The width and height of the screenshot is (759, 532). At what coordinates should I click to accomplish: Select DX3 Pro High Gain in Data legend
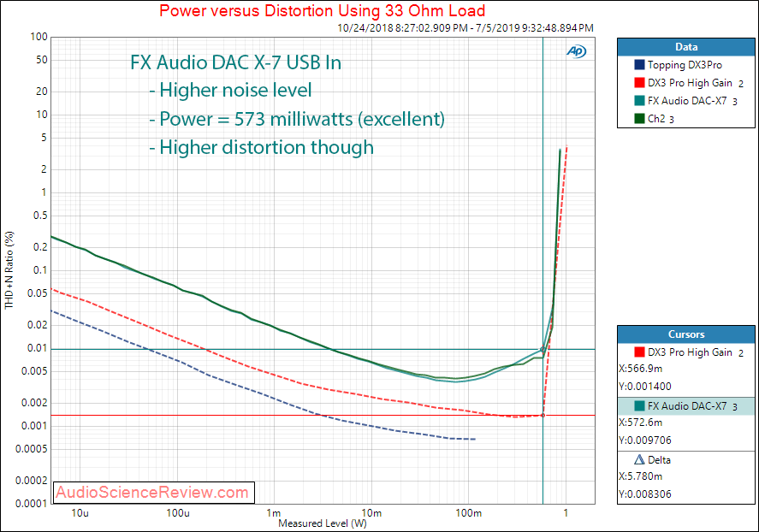tap(690, 83)
